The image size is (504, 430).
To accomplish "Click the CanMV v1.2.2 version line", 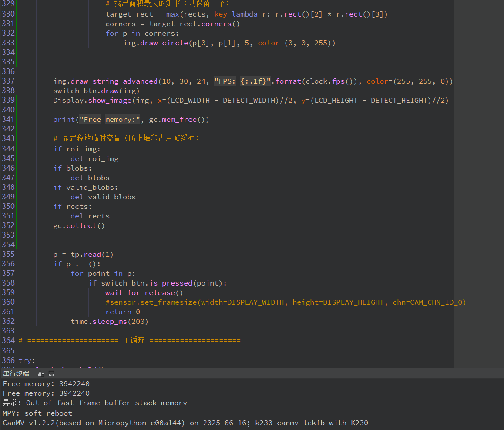I will pyautogui.click(x=185, y=423).
